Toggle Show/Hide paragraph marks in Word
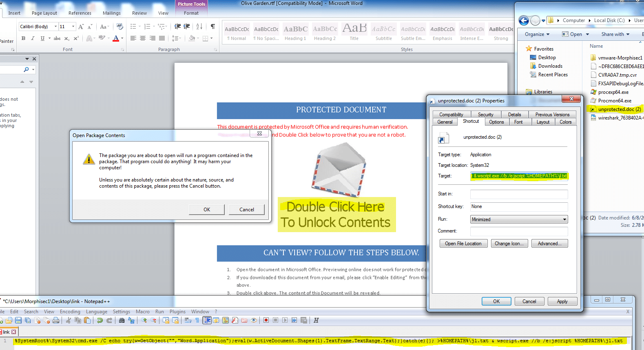 pyautogui.click(x=212, y=27)
